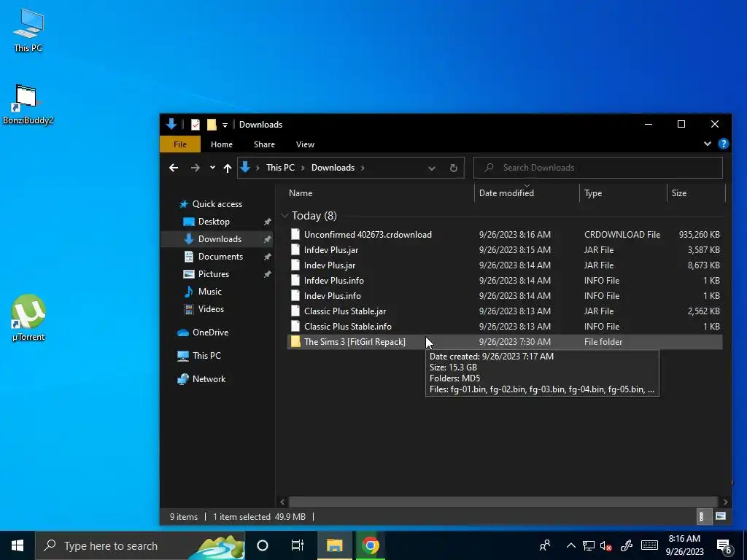Select Indev Plus.info file
This screenshot has width=747, height=560.
click(x=505, y=296)
